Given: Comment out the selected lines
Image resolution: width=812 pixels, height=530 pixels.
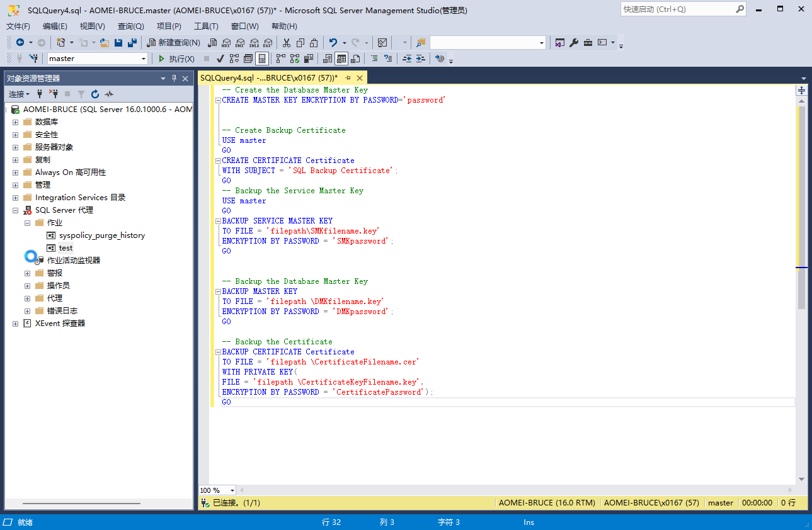Looking at the screenshot, I should (x=374, y=59).
